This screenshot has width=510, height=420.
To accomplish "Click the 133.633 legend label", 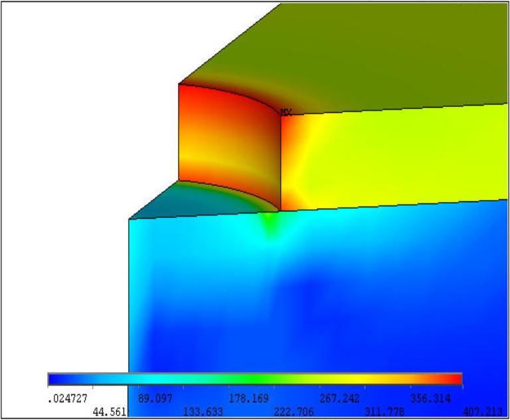I will click(x=202, y=412).
